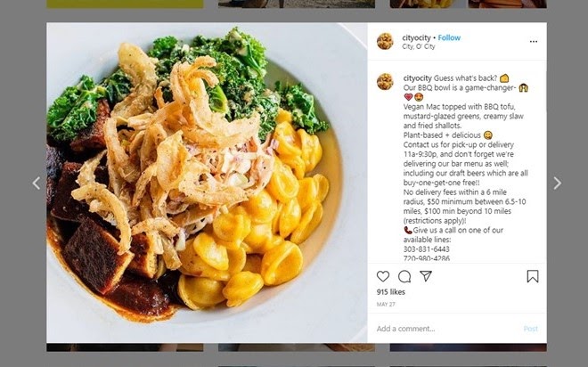Open cityocity username in post header
Image resolution: width=588 pixels, height=367 pixels.
pos(416,38)
